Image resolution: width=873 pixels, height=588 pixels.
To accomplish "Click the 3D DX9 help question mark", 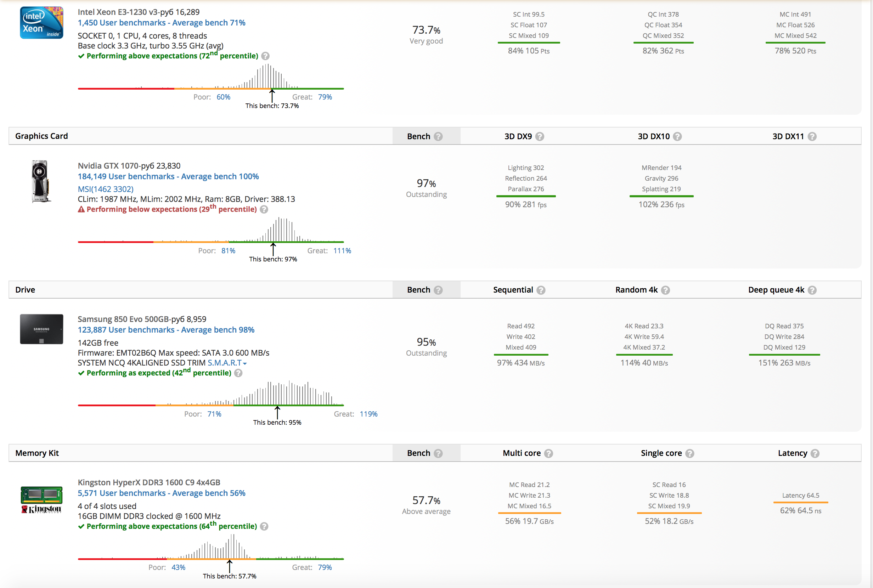I will 540,136.
